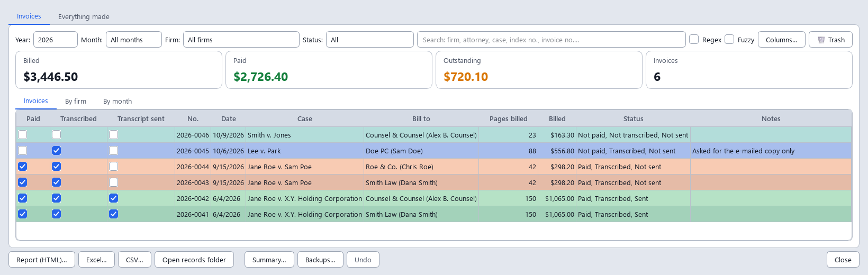Click the CSV... export button
The width and height of the screenshot is (868, 275).
134,260
